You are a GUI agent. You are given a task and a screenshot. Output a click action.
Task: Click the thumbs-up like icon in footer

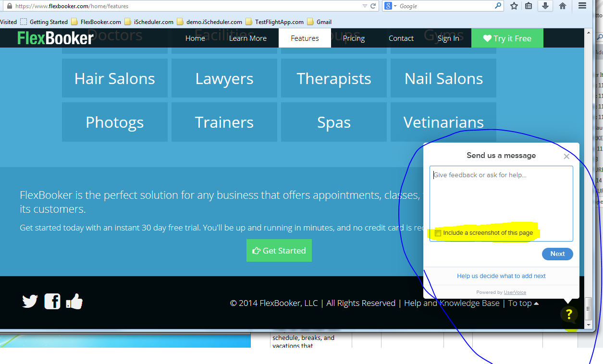(74, 301)
